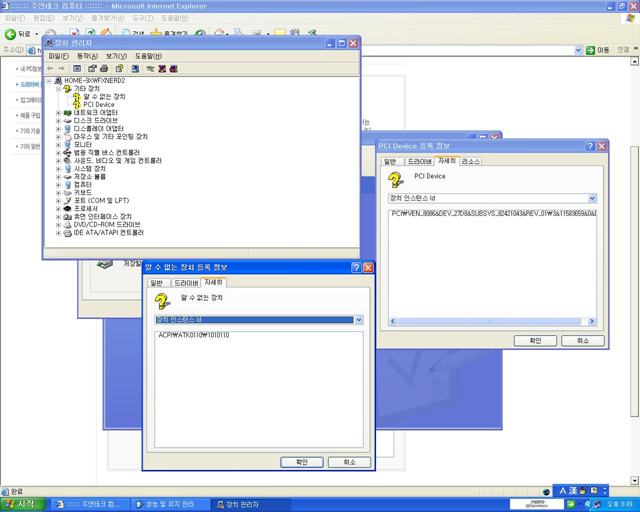Click the printer icon in Device Manager toolbar
The image size is (640, 512).
coord(104,69)
